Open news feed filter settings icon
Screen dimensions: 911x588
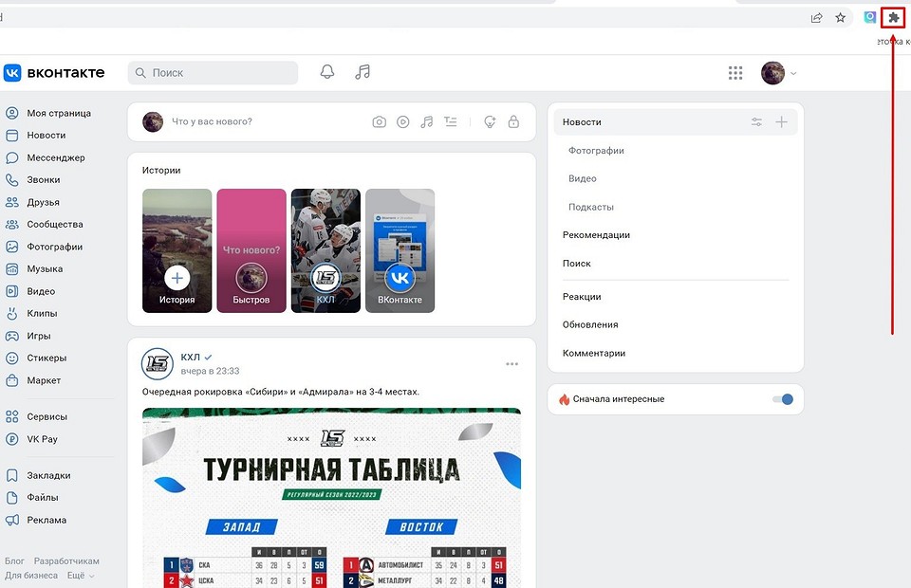[756, 122]
